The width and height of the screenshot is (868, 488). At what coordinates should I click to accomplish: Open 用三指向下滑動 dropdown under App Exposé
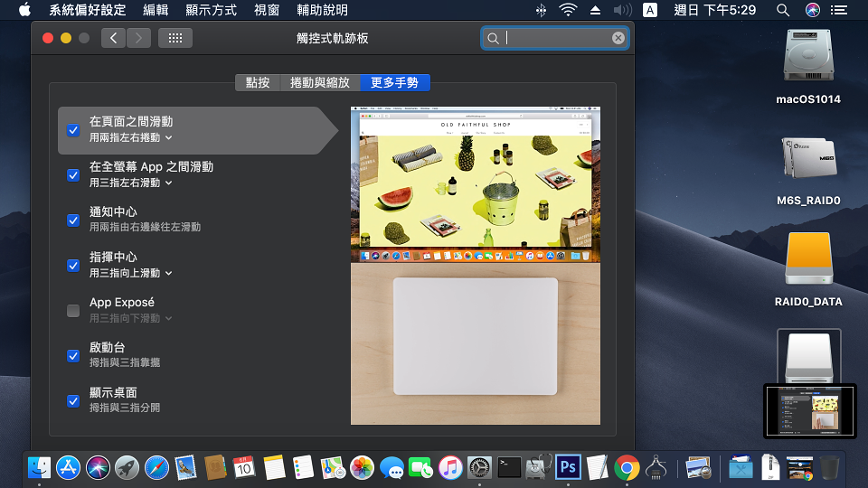[130, 319]
